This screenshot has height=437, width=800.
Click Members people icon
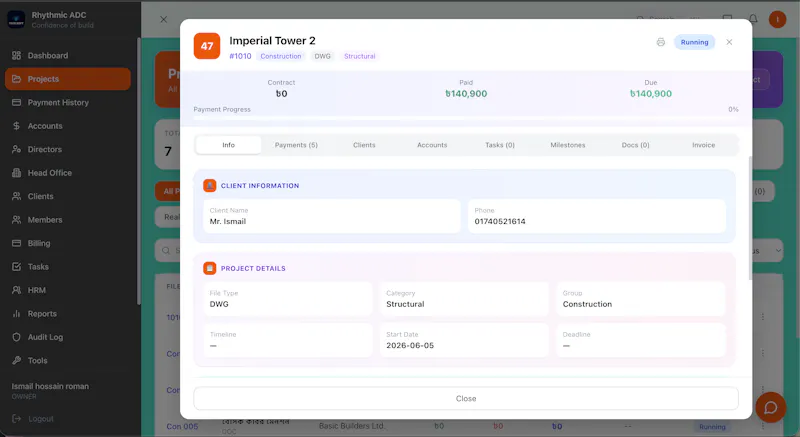click(16, 220)
